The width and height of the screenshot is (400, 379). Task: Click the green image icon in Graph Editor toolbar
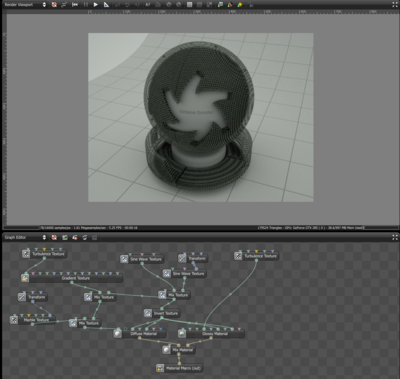[65, 237]
